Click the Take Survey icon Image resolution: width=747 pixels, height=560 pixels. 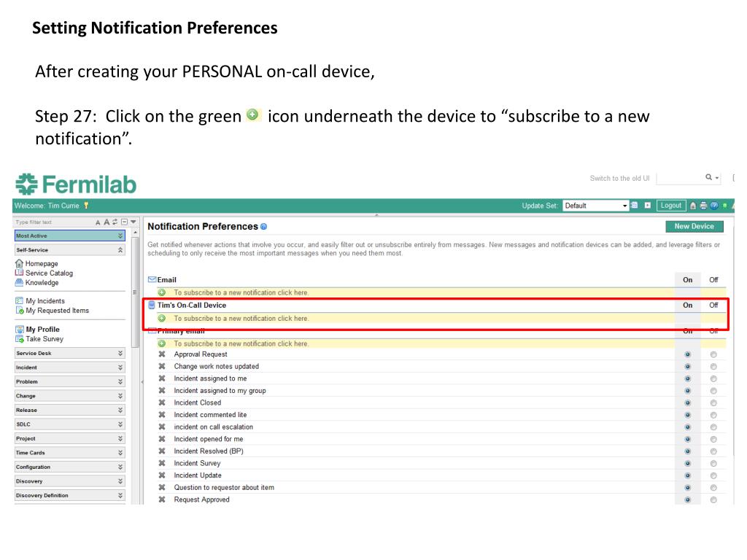pyautogui.click(x=20, y=338)
